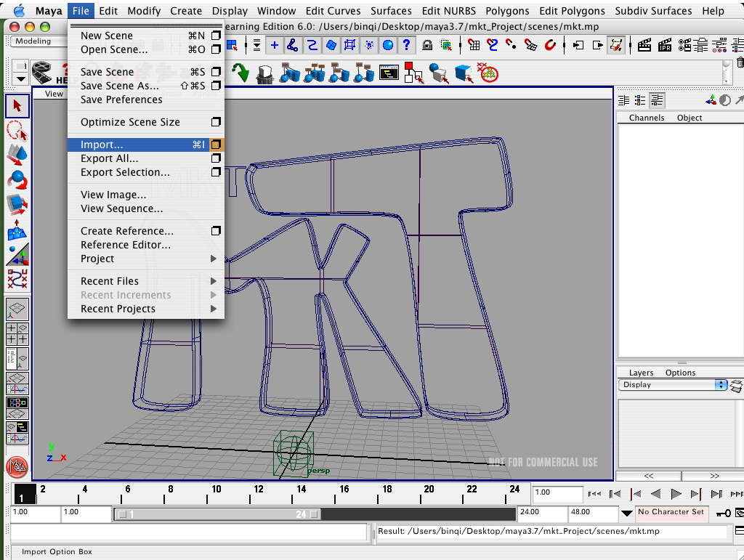Click the new layer icon
The width and height of the screenshot is (744, 560).
pos(737,386)
